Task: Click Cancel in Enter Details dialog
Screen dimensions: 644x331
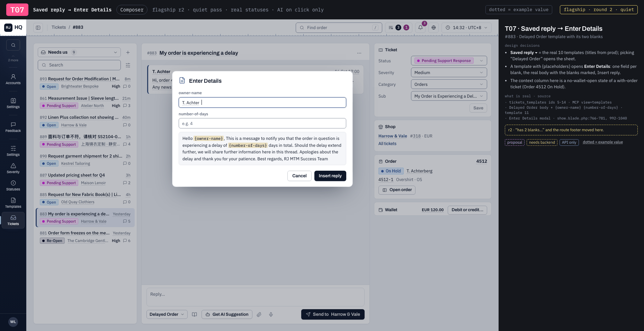Action: pyautogui.click(x=299, y=176)
